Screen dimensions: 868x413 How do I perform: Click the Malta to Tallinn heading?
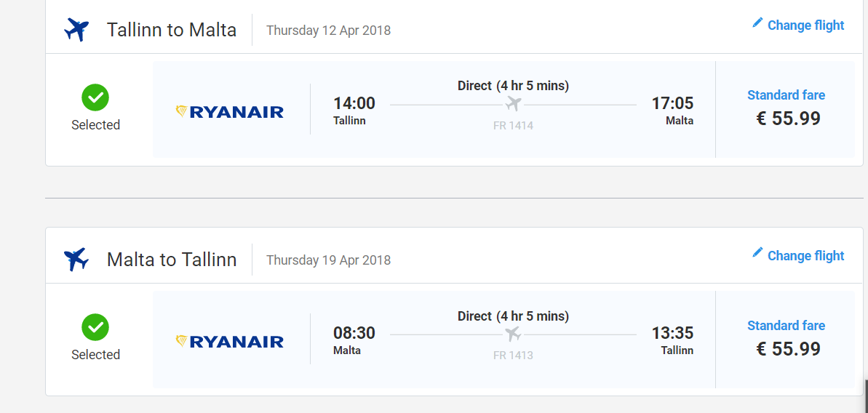click(172, 260)
